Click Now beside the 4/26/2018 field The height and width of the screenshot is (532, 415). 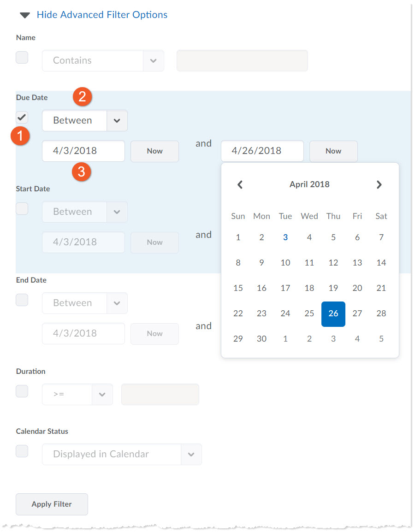(x=333, y=151)
